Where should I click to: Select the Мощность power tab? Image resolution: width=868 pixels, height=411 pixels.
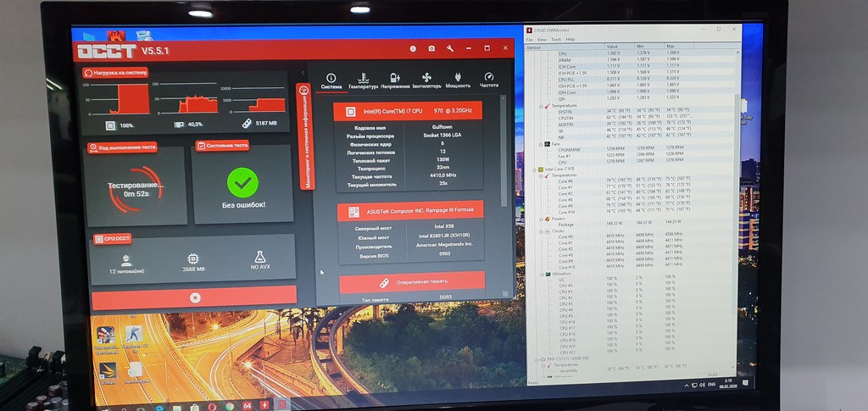point(458,81)
